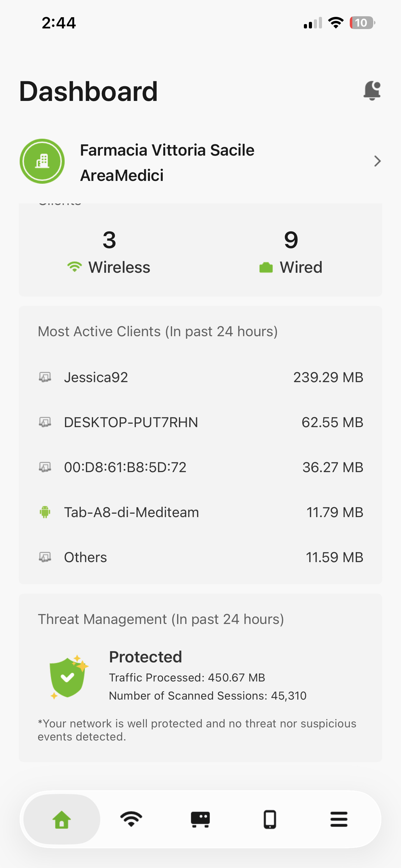This screenshot has width=401, height=868.
Task: Open Farmacia Vittoria Sacile AreaMedici site
Action: 201,162
